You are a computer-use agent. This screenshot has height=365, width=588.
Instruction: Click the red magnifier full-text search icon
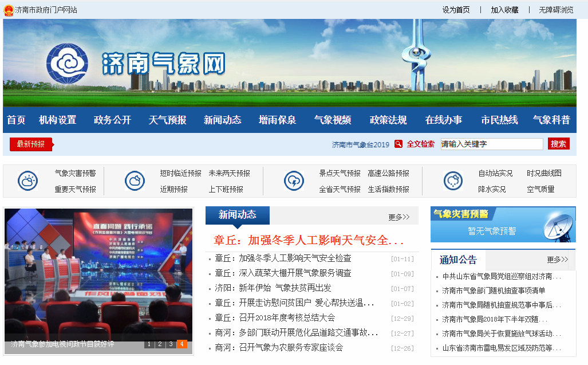398,144
